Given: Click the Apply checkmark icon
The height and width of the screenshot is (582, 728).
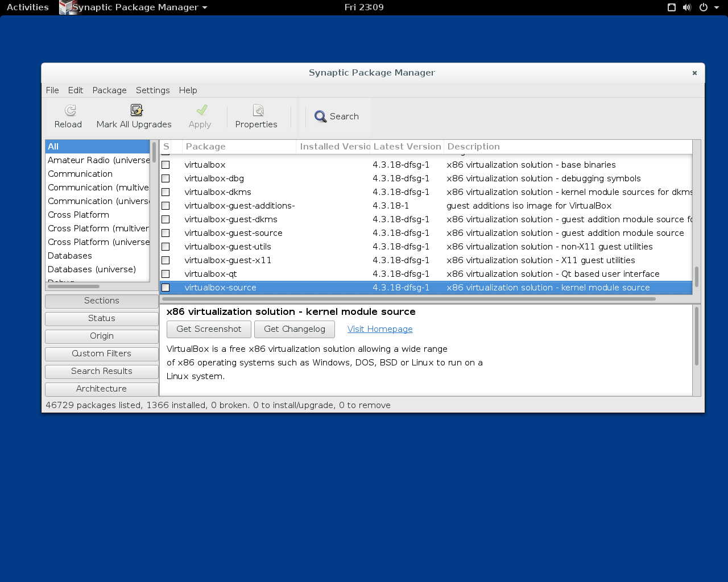Looking at the screenshot, I should pos(202,110).
